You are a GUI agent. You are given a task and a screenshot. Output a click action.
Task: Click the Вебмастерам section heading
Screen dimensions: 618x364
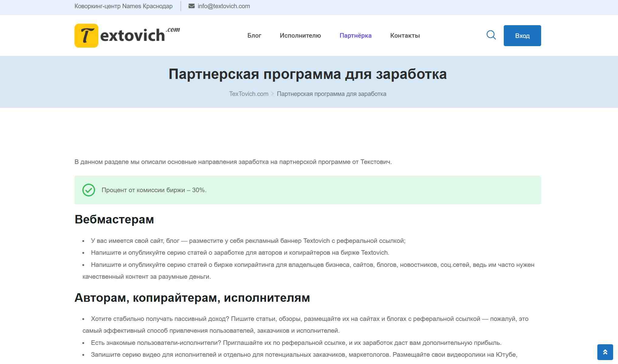click(114, 219)
